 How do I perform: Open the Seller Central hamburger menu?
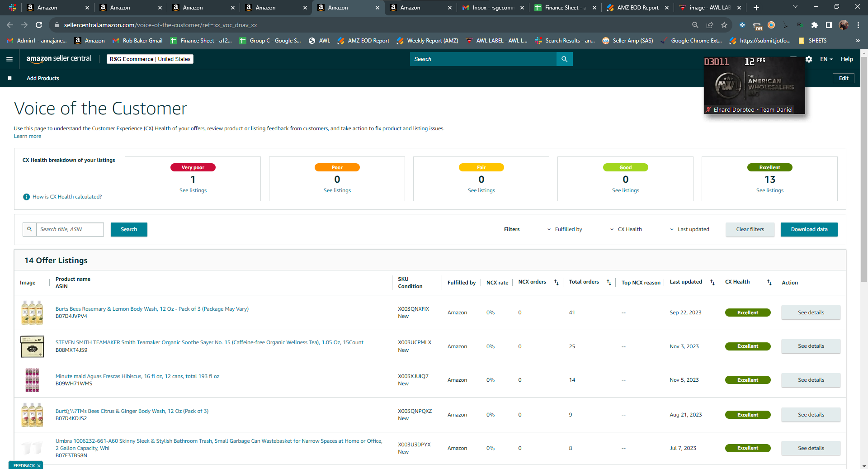click(x=9, y=59)
